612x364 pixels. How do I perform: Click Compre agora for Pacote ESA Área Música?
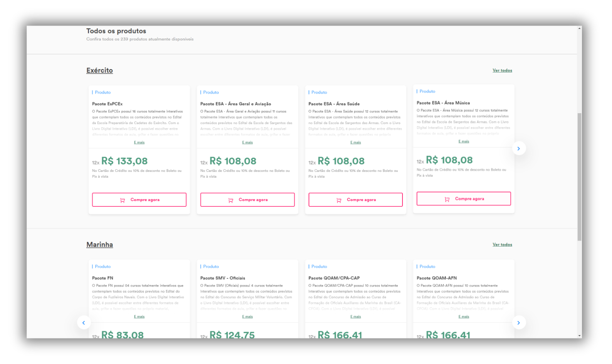464,199
